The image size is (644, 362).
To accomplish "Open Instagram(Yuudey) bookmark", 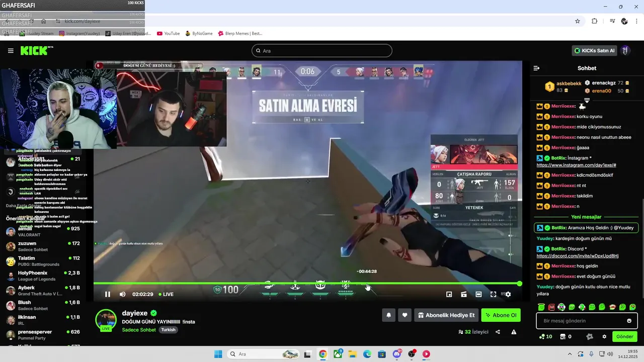I will (x=79, y=34).
